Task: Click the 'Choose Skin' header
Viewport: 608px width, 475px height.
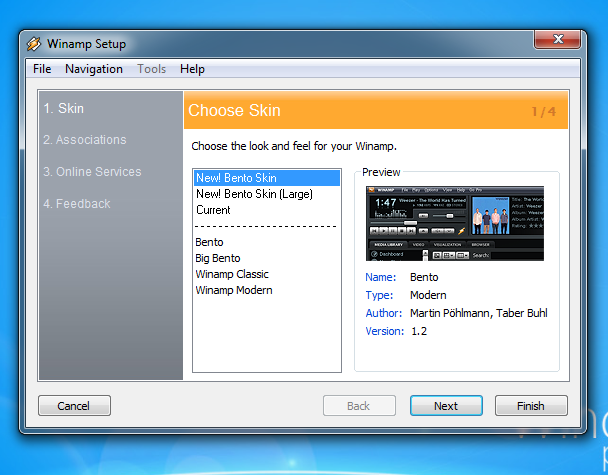Action: coord(234,111)
